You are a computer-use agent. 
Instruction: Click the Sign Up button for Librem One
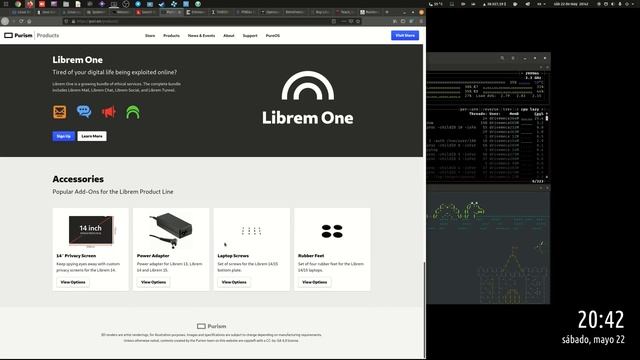(64, 136)
